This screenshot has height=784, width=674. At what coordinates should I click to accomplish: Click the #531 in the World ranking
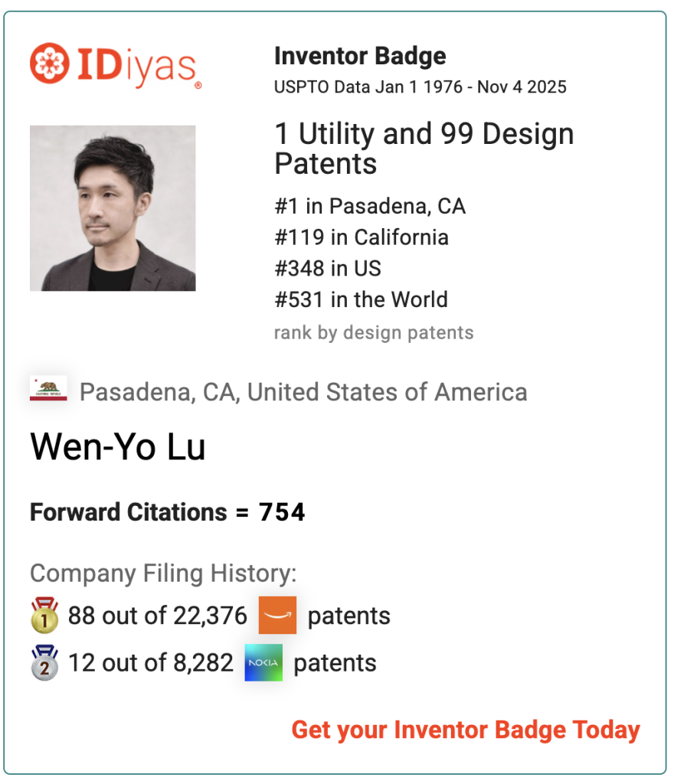361,299
